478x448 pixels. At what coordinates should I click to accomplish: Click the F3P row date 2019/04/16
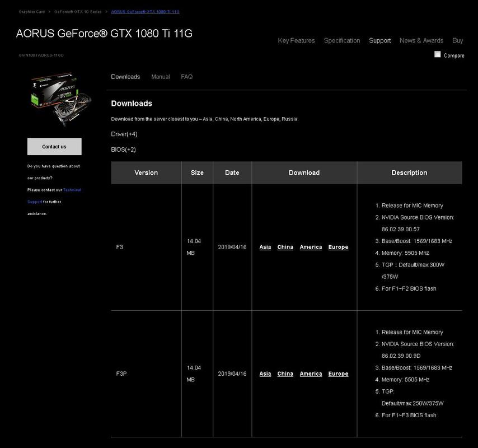(232, 374)
